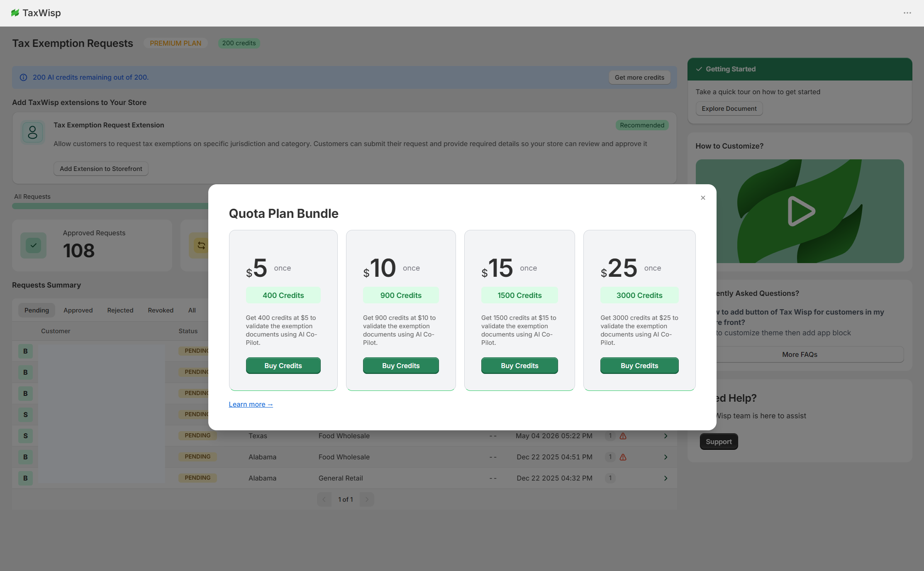The height and width of the screenshot is (571, 924).
Task: Click the PENDING status in the Texas row
Action: 197,436
